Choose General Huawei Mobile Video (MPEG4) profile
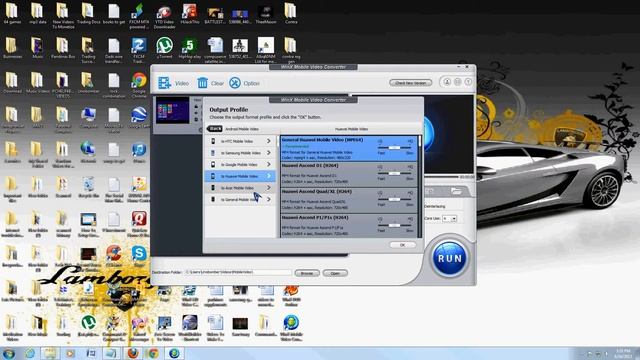 pos(349,148)
